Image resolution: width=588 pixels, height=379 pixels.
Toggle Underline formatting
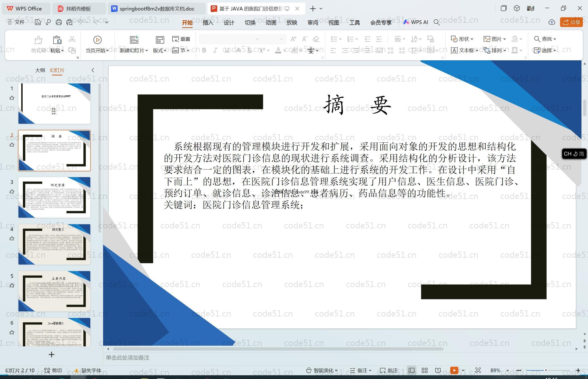(x=227, y=50)
